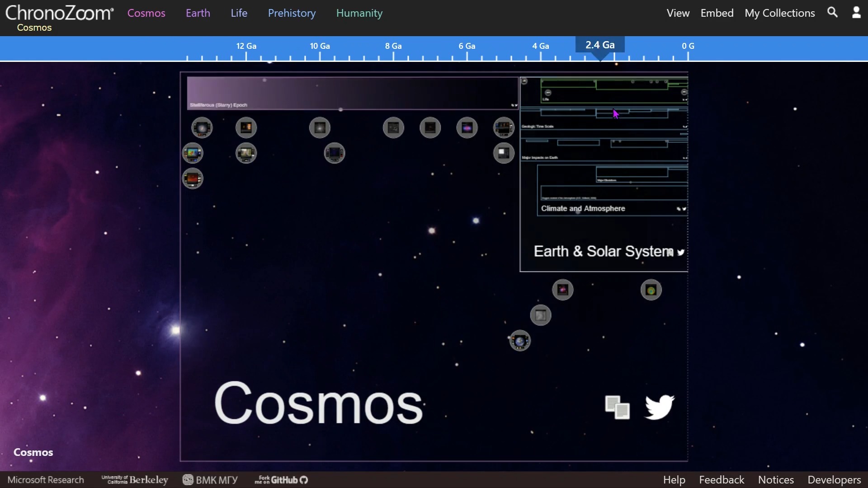Click the Feedback link
The width and height of the screenshot is (868, 488).
(722, 480)
